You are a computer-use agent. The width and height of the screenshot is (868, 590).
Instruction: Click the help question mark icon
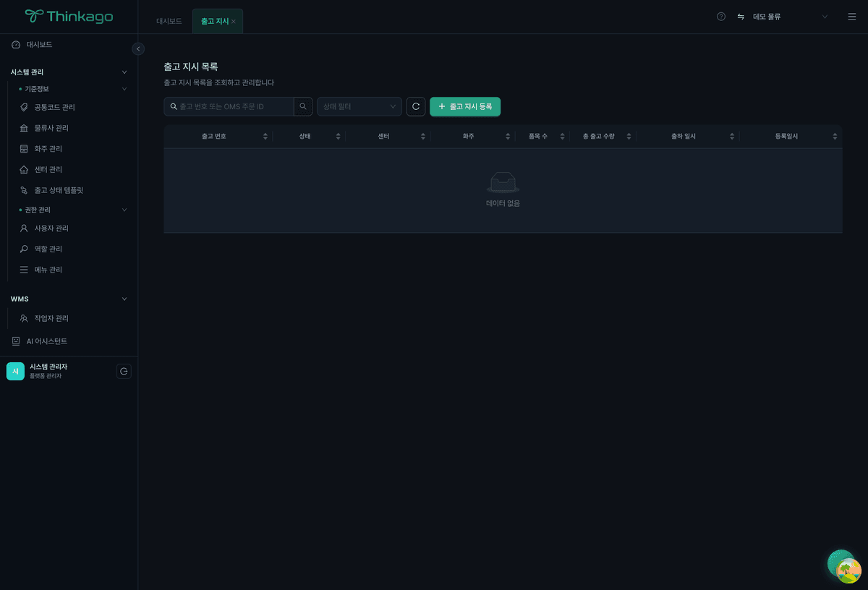click(721, 17)
